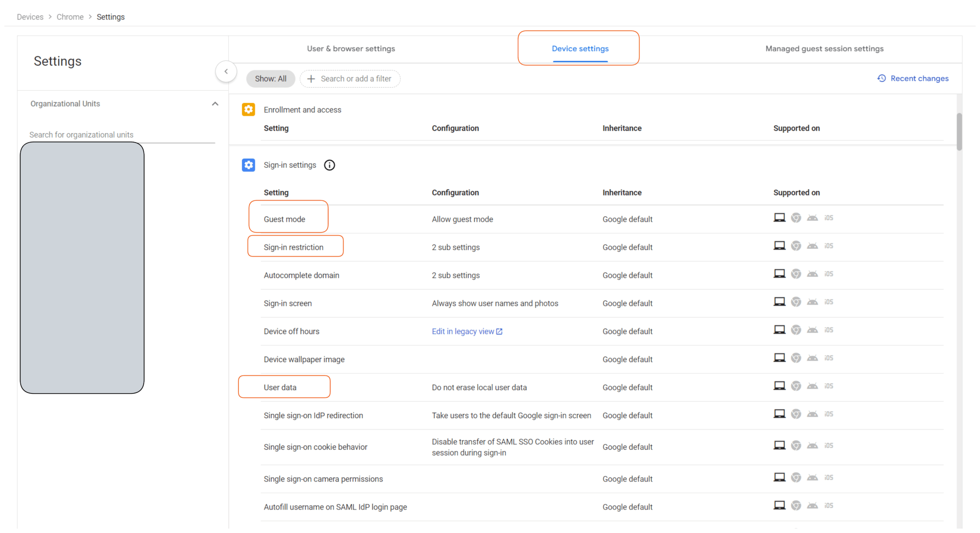Click the clock icon next to Recent changes
Viewport: 980px width, 533px height.
pyautogui.click(x=881, y=78)
